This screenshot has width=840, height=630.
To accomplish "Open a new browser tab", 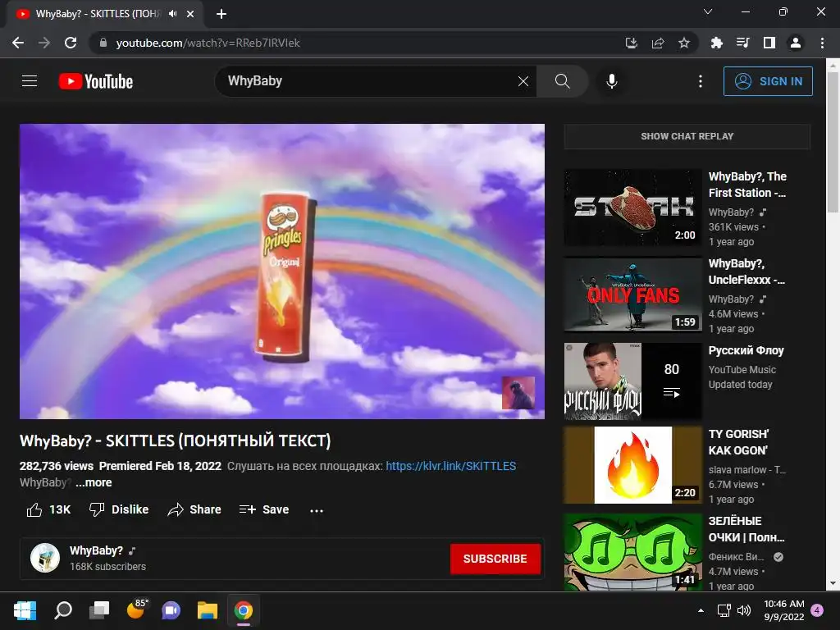I will point(221,14).
